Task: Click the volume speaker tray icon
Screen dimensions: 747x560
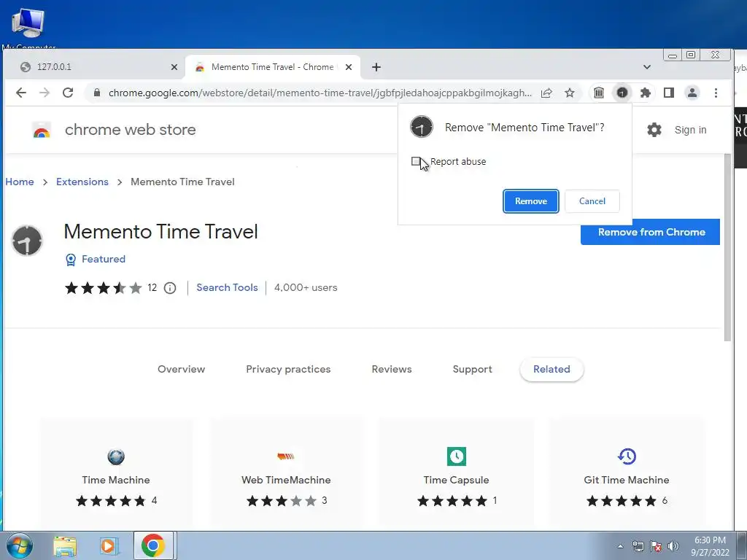Action: (x=673, y=546)
